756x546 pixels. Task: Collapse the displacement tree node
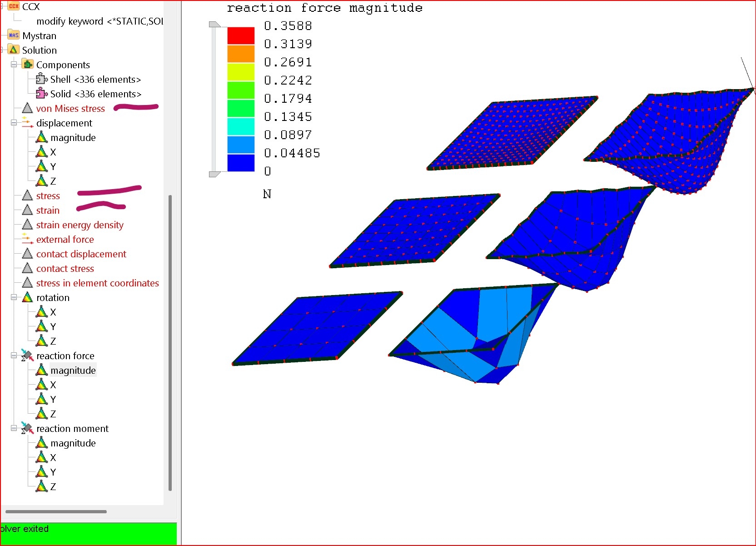click(14, 123)
